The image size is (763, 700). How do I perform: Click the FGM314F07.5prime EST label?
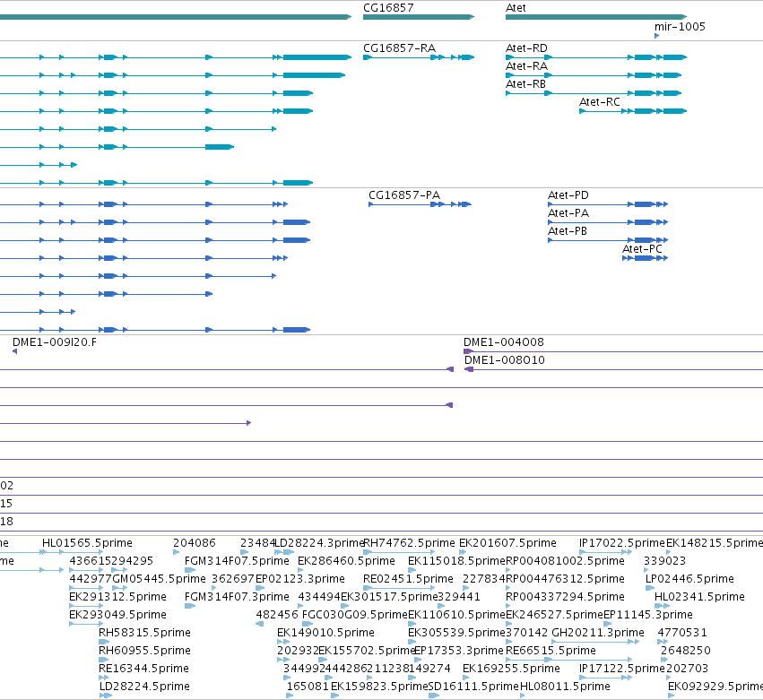tap(237, 561)
